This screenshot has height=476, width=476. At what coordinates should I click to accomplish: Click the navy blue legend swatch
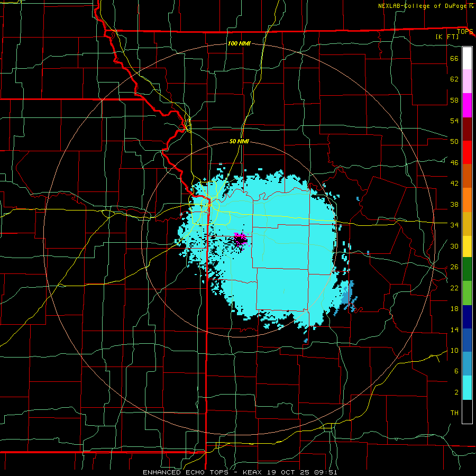coord(467,317)
